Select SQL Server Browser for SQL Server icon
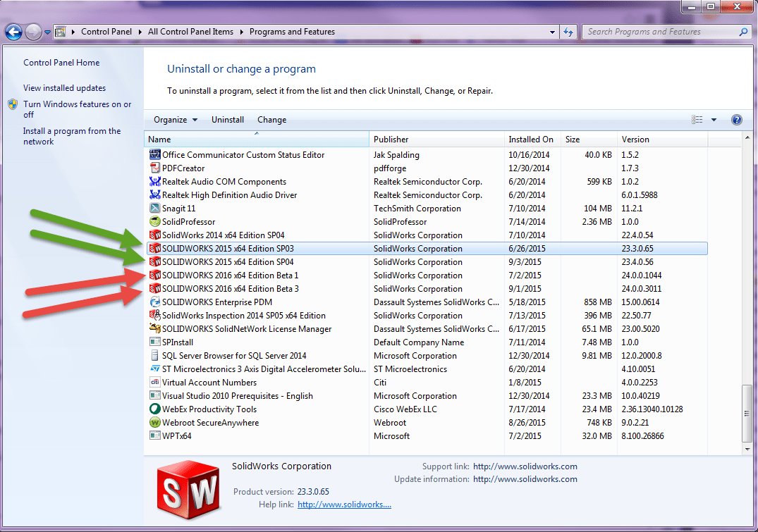The image size is (758, 532). (x=154, y=356)
